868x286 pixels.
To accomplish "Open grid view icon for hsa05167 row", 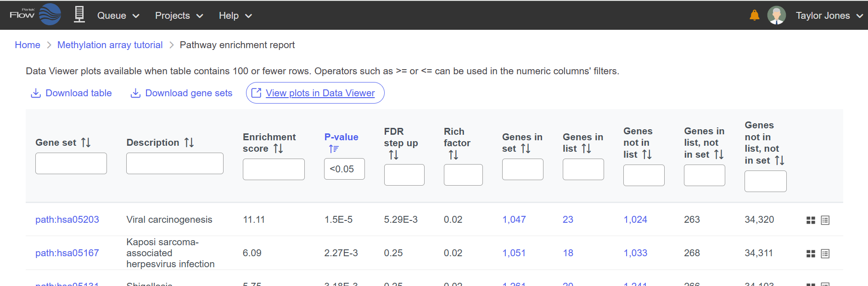I will click(x=811, y=254).
